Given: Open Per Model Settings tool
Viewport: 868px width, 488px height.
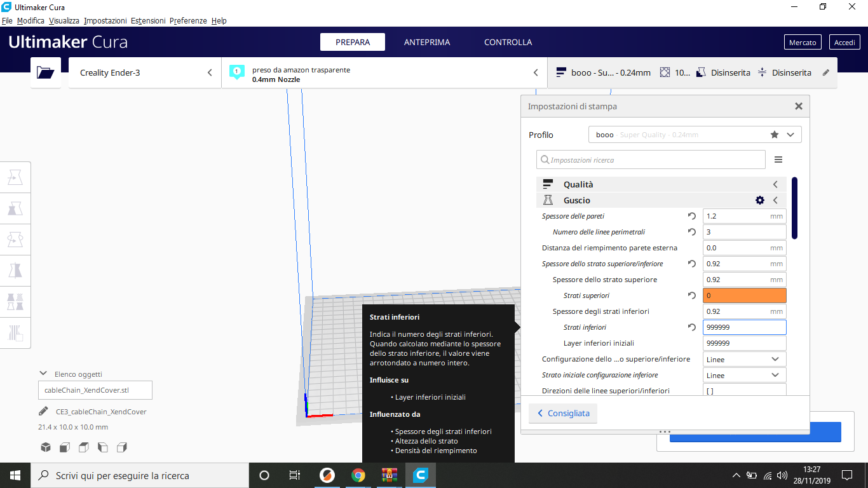Looking at the screenshot, I should click(15, 301).
